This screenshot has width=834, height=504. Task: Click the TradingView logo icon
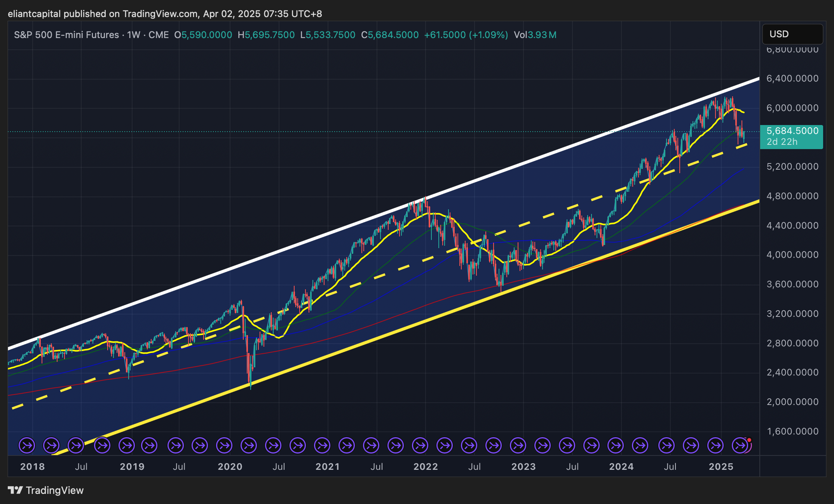click(16, 490)
